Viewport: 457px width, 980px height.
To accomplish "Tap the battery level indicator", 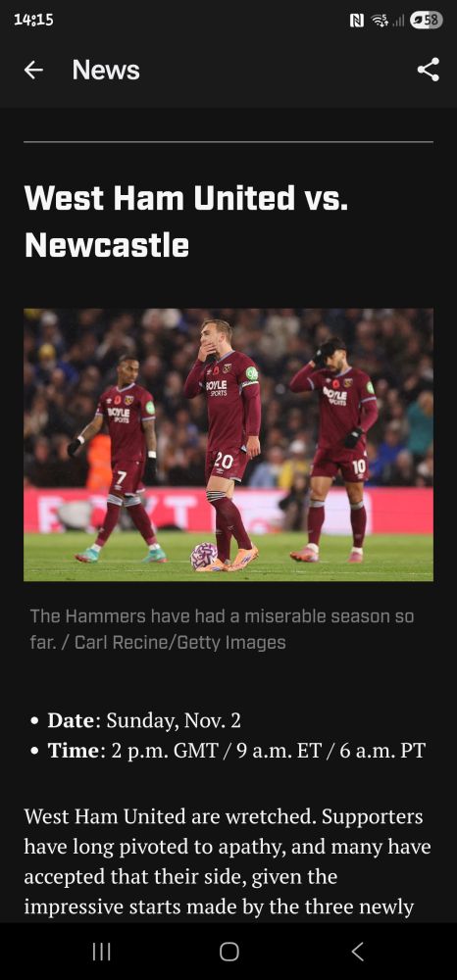I will (x=427, y=21).
